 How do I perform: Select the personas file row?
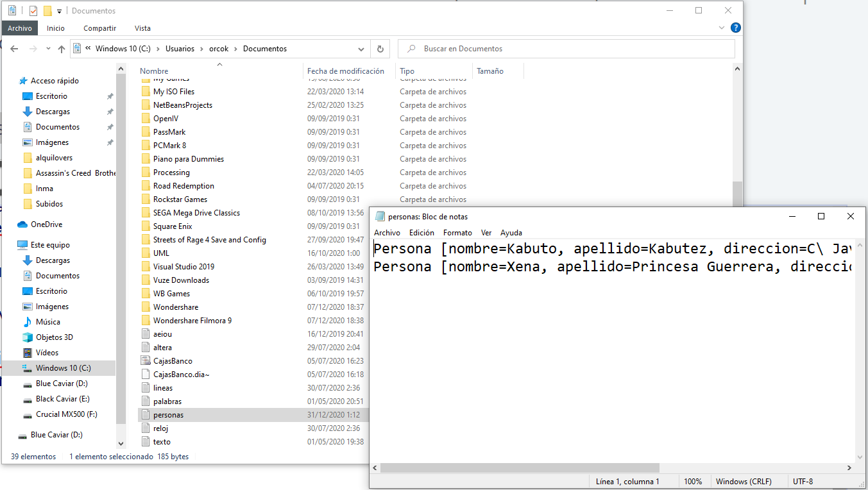point(253,415)
